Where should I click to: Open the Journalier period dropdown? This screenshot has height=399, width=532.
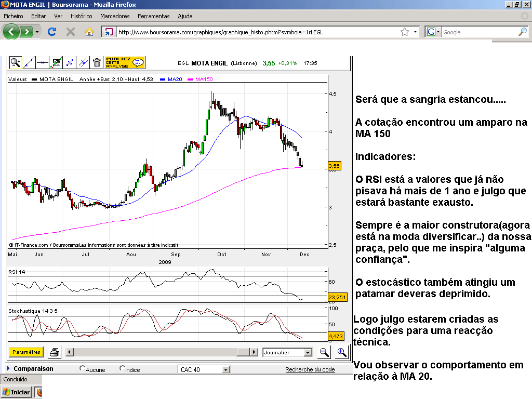308,353
